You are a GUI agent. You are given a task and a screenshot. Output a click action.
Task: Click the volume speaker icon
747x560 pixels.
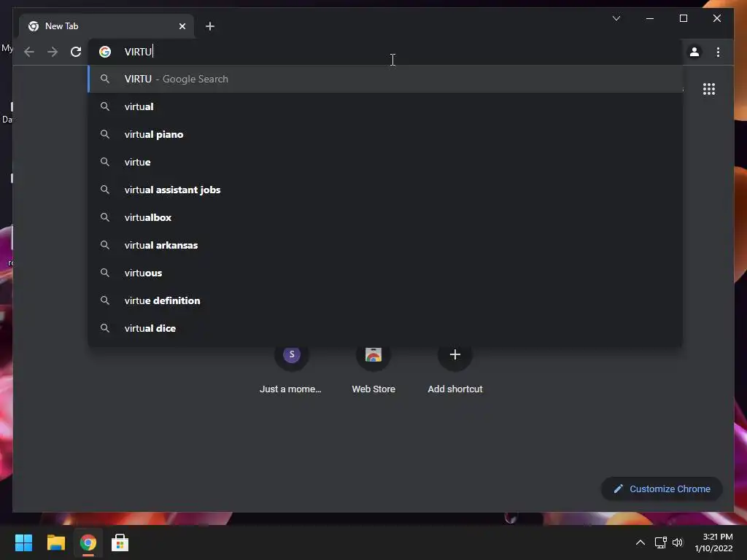(x=677, y=542)
